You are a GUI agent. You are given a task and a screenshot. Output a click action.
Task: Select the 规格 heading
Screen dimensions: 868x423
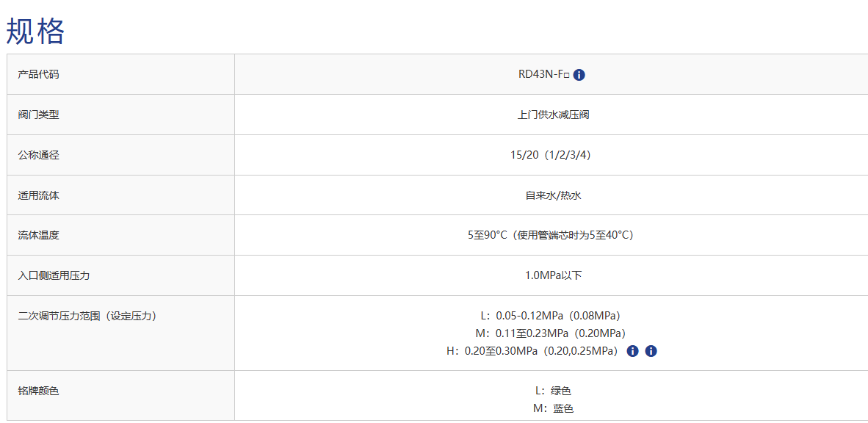pyautogui.click(x=35, y=30)
